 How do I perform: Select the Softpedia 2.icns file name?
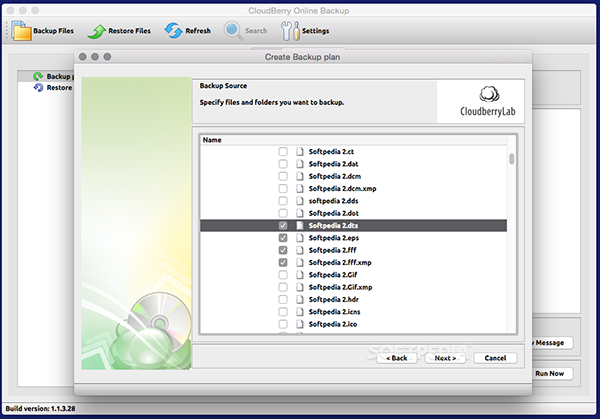[334, 311]
